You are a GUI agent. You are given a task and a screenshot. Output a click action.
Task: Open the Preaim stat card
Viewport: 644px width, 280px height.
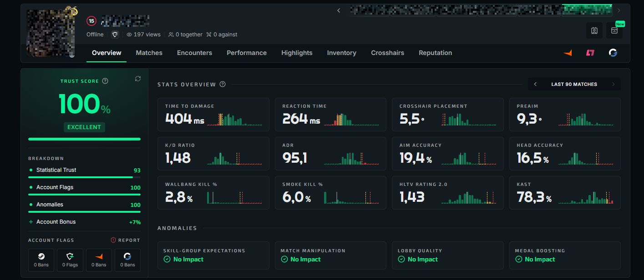pos(565,115)
